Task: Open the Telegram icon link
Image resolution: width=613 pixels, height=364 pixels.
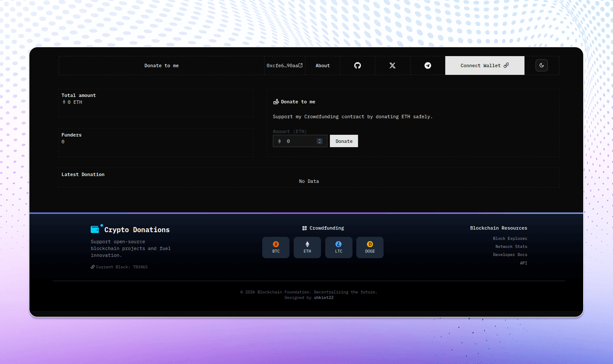Action: point(428,65)
